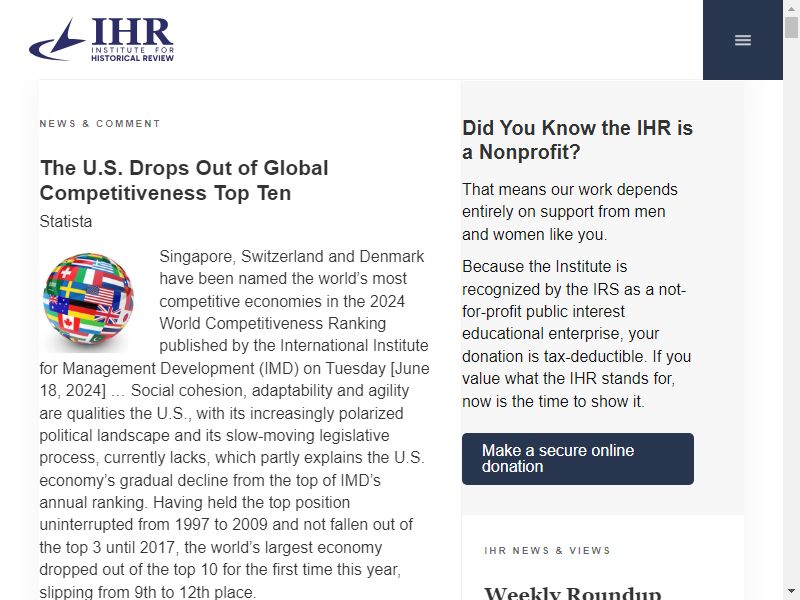Click the paragraph starting 'That means our work depends'
Viewport: 800px width, 600px height.
pos(570,212)
